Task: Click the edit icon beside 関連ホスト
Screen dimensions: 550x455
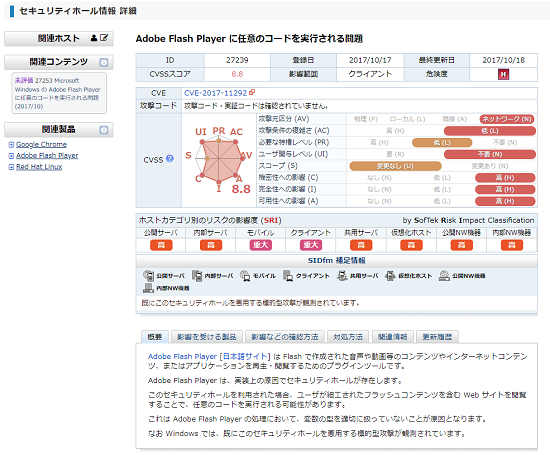Action: pos(104,38)
